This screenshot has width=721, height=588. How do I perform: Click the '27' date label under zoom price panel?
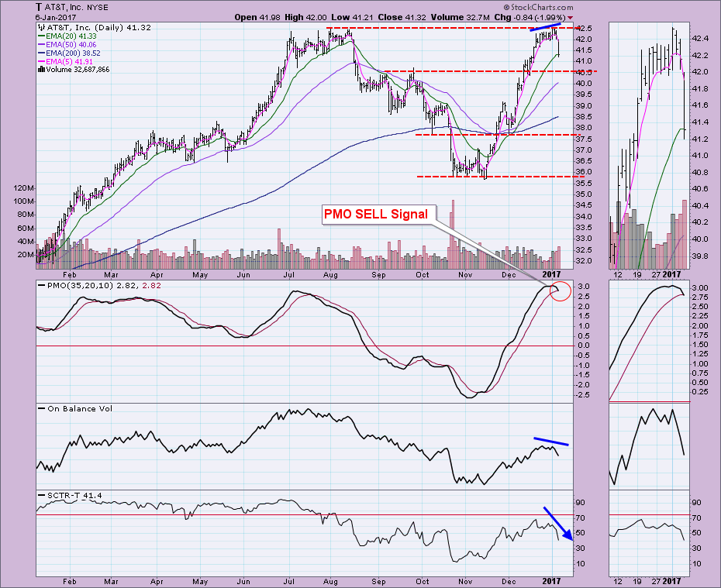(x=656, y=275)
